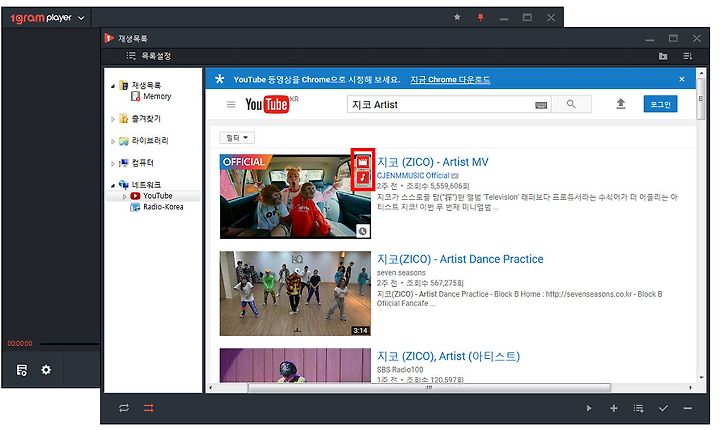Image resolution: width=720 pixels, height=430 pixels.
Task: Click the Artist MV video thumbnail
Action: pyautogui.click(x=295, y=197)
